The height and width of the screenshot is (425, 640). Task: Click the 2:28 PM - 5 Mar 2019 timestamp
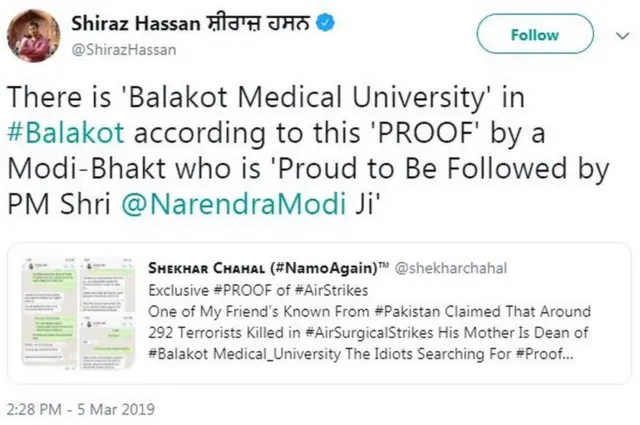[x=81, y=408]
